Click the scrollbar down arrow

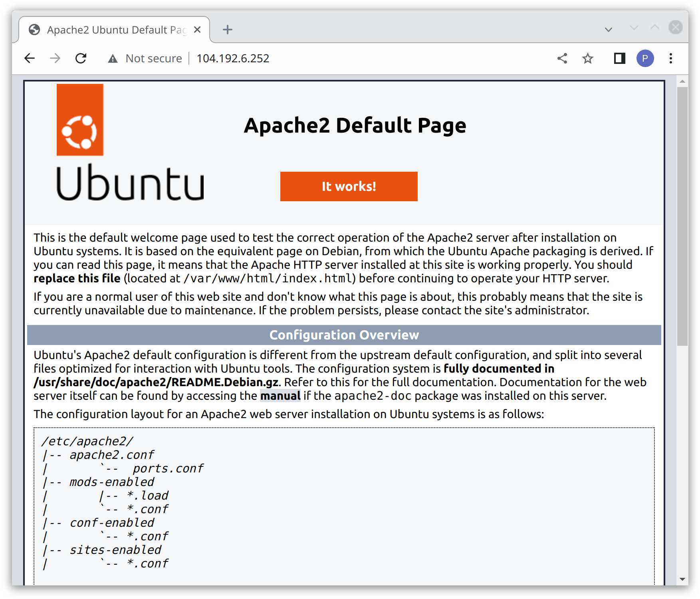[682, 579]
